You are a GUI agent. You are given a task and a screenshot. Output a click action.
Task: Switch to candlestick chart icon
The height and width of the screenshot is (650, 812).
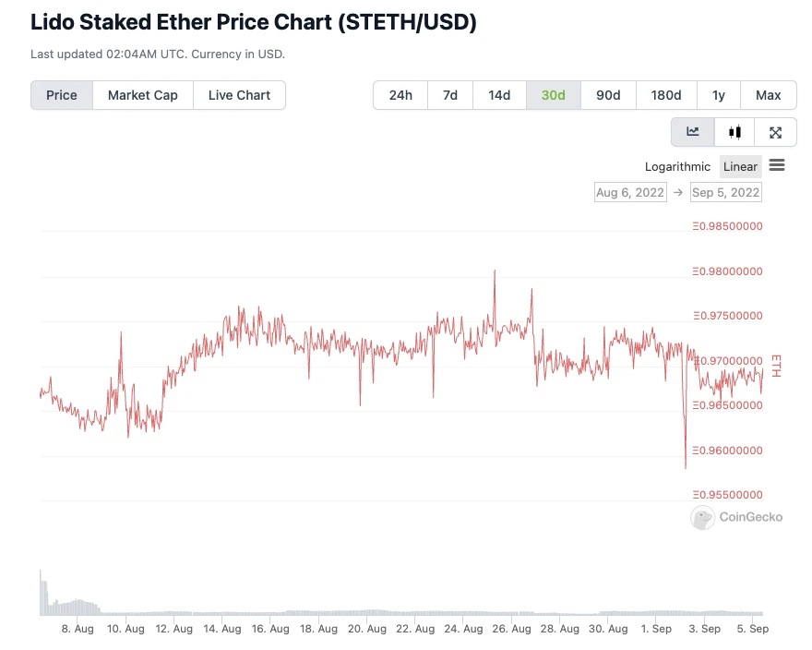click(x=734, y=132)
